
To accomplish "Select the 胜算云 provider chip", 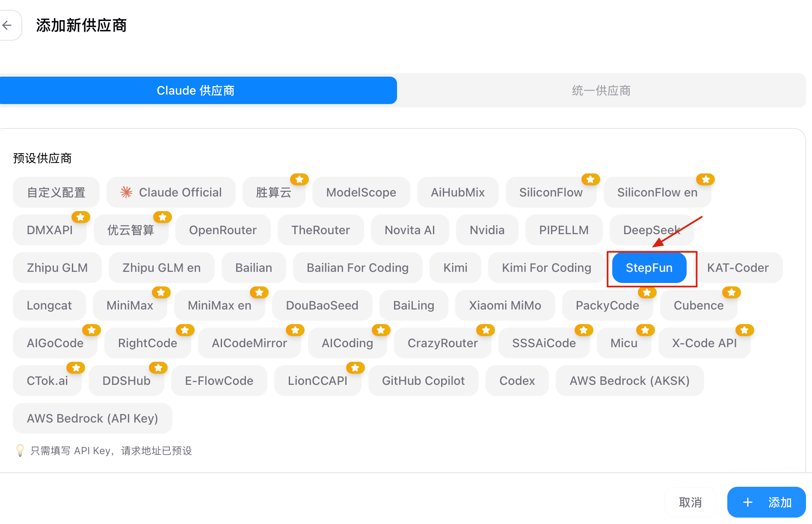I will point(274,192).
